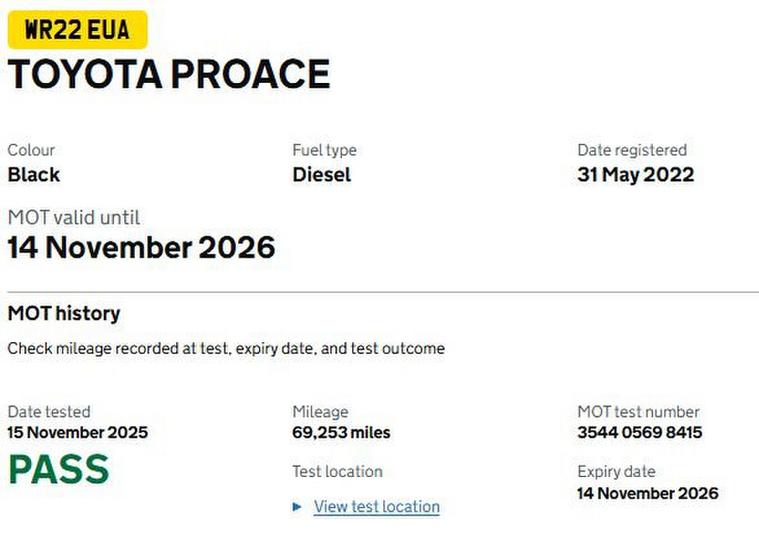The width and height of the screenshot is (759, 547).
Task: Click the Check mileage recorded description text
Action: pos(226,349)
